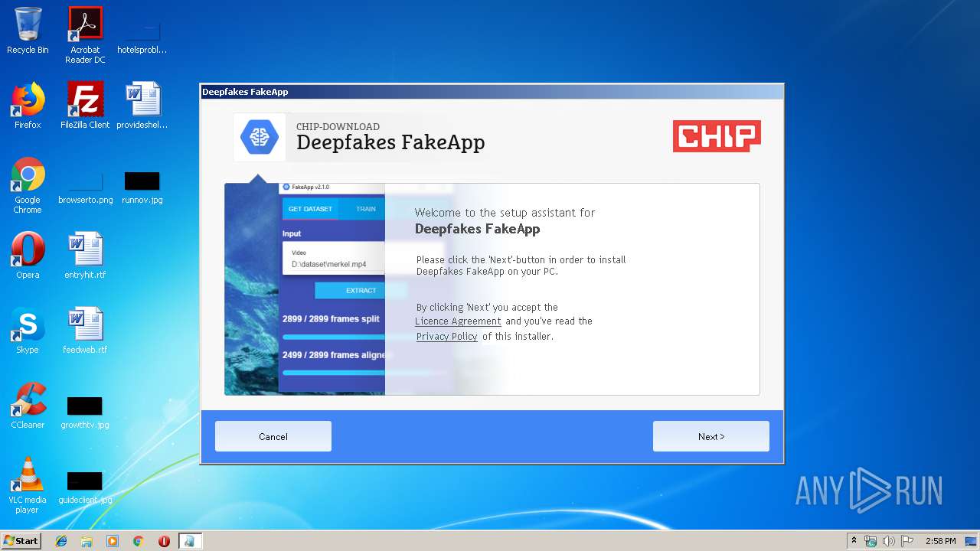Screen dimensions: 980x551
Task: Launch Skype desktop shortcut
Action: (x=28, y=331)
